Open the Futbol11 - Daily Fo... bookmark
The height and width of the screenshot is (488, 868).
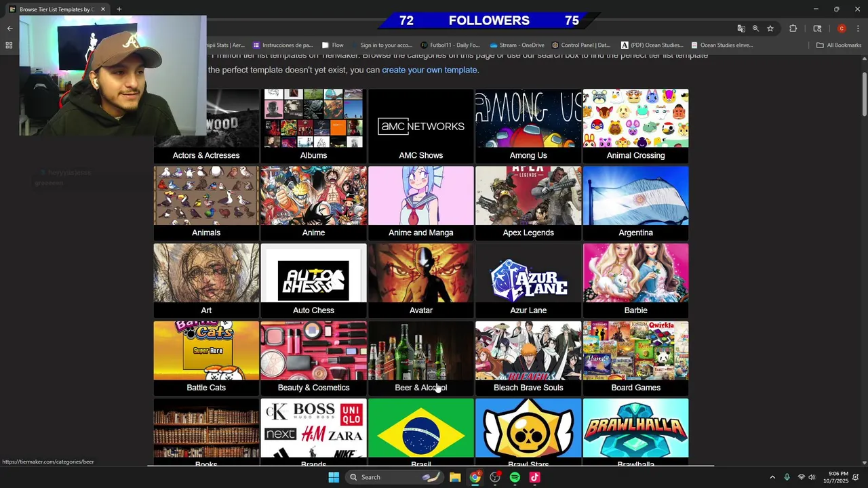[x=450, y=45]
